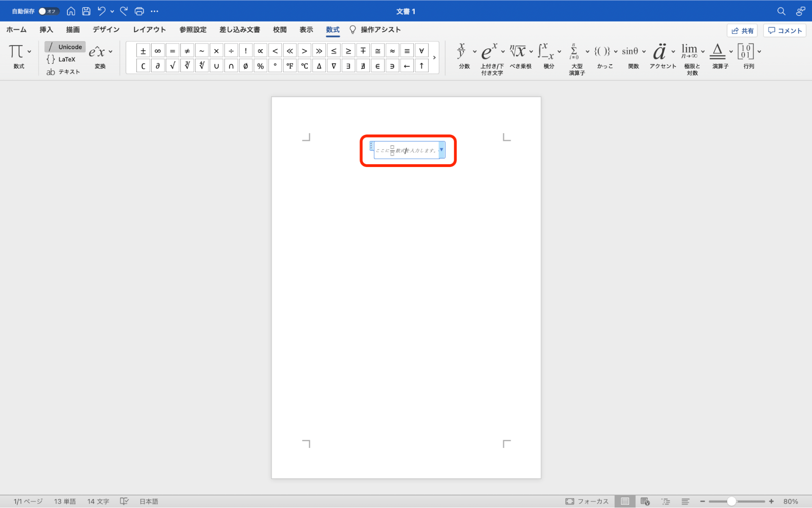Click the 共有 button
This screenshot has width=812, height=508.
[742, 30]
